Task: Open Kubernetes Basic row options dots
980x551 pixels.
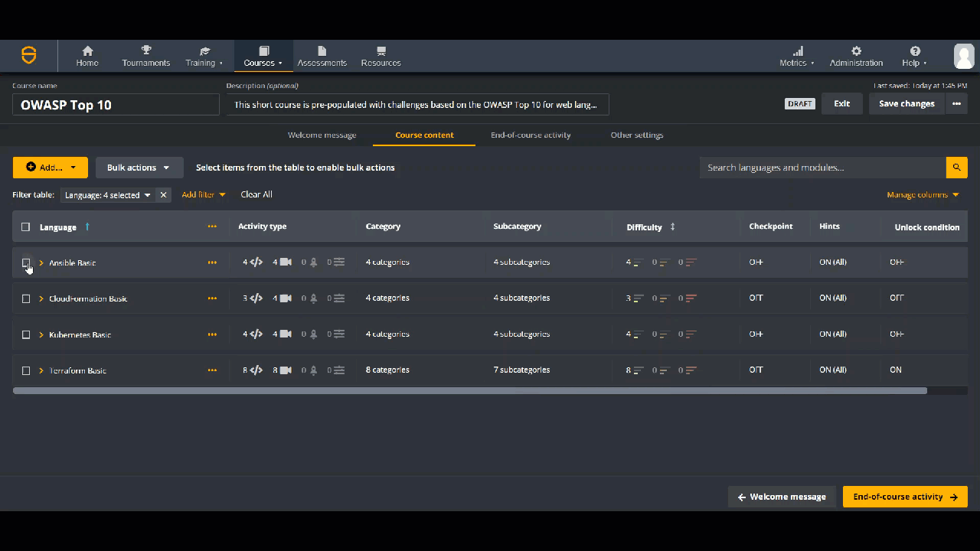Action: click(x=212, y=334)
